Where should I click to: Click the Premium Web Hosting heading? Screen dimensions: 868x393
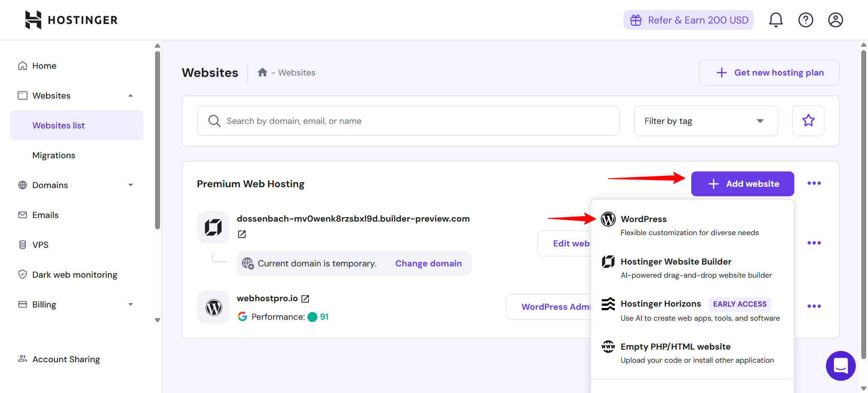pyautogui.click(x=250, y=184)
